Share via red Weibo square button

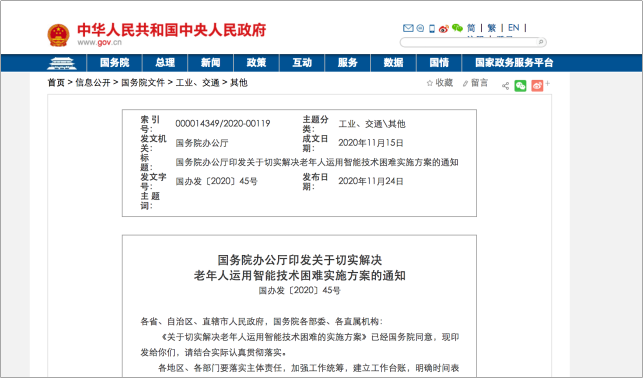point(537,86)
